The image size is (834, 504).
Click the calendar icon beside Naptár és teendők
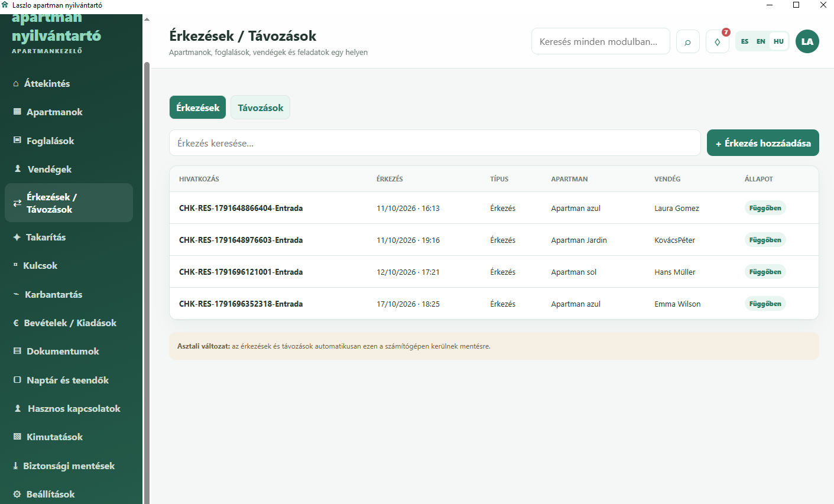pyautogui.click(x=17, y=380)
